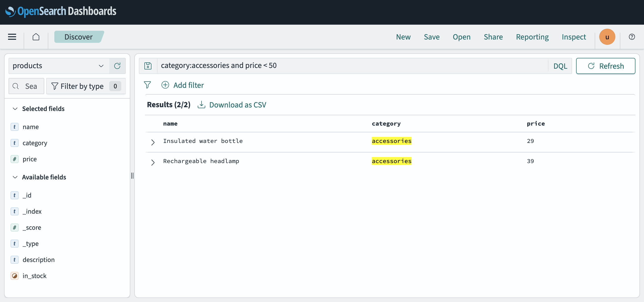The width and height of the screenshot is (644, 302).
Task: Click New in top menu
Action: point(403,37)
